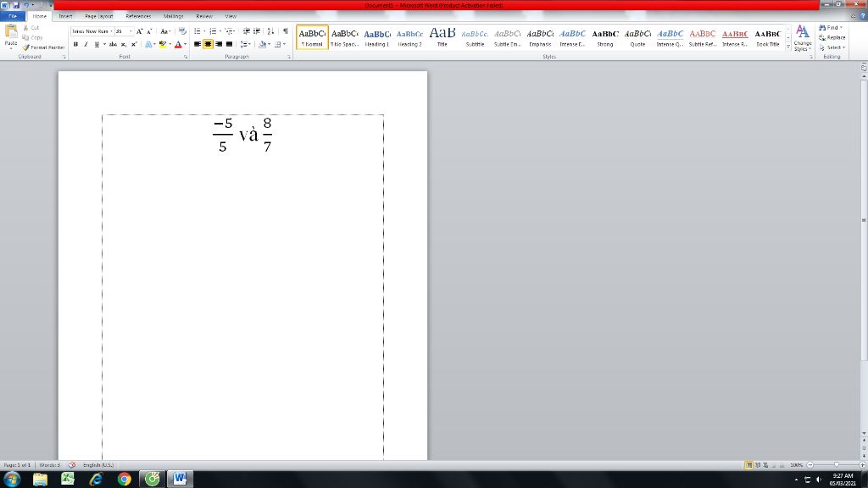Click the vertical scrollbar

tap(864, 219)
